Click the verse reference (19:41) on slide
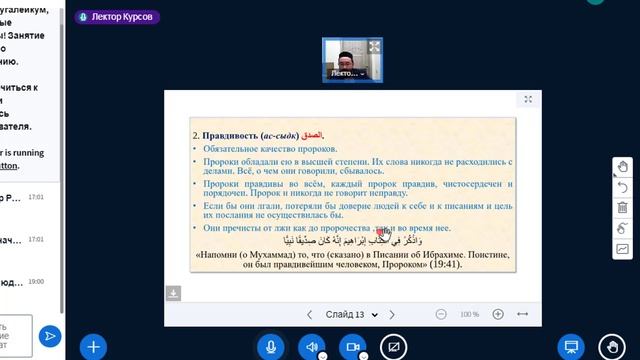The height and width of the screenshot is (360, 640). 445,264
